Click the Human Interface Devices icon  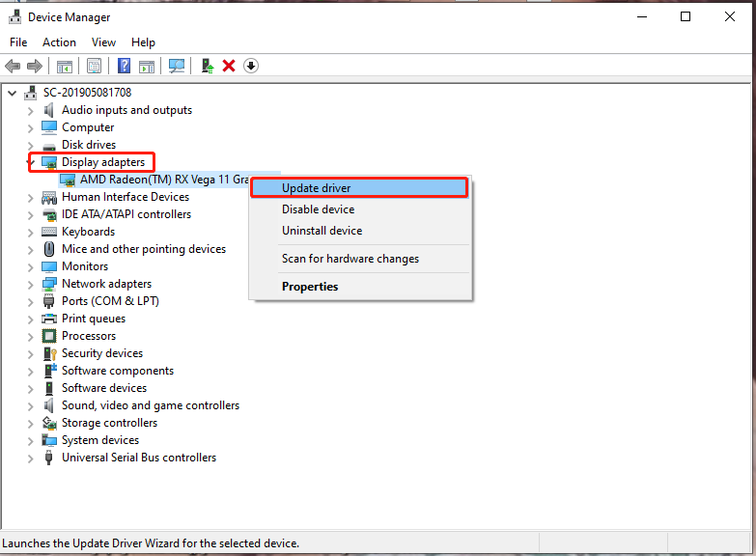click(49, 197)
